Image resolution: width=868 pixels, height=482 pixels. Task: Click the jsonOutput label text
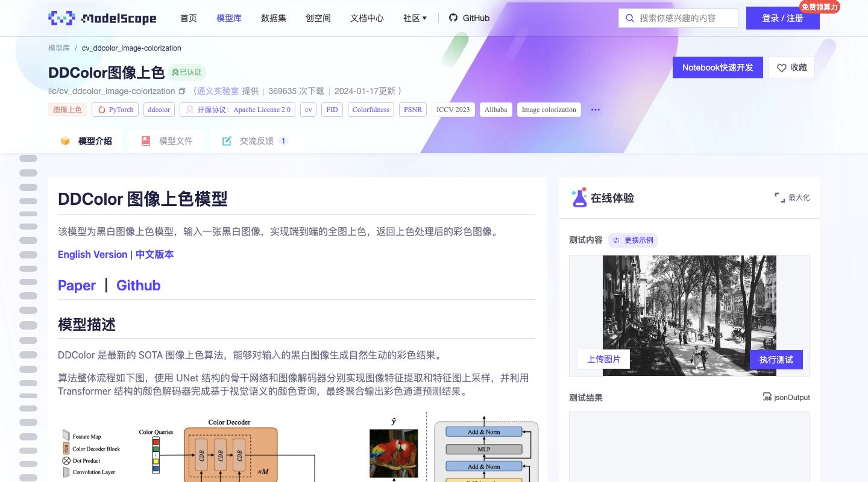coord(792,398)
